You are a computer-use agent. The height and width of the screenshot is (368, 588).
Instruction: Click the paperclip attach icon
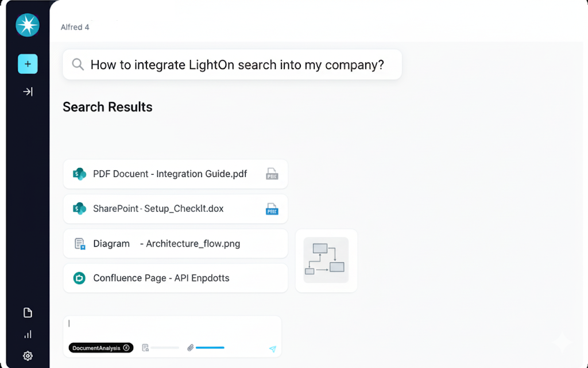191,348
